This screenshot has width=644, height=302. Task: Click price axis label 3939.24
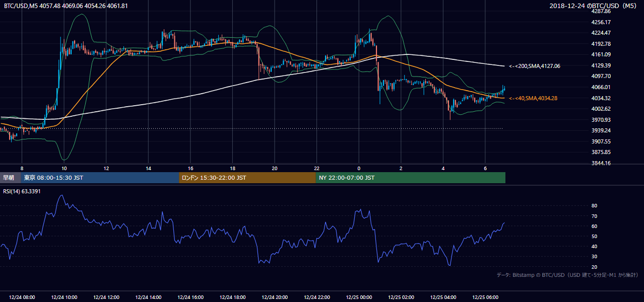[601, 130]
